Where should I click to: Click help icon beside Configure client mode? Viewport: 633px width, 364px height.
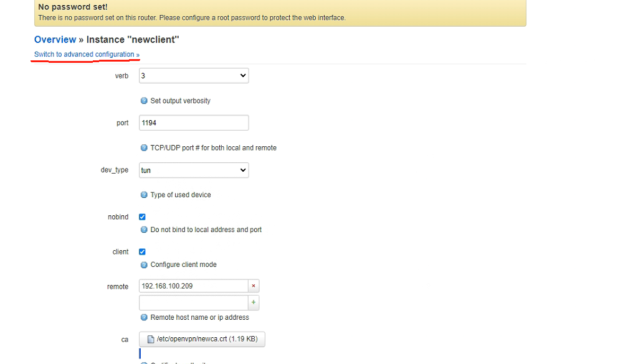[144, 264]
